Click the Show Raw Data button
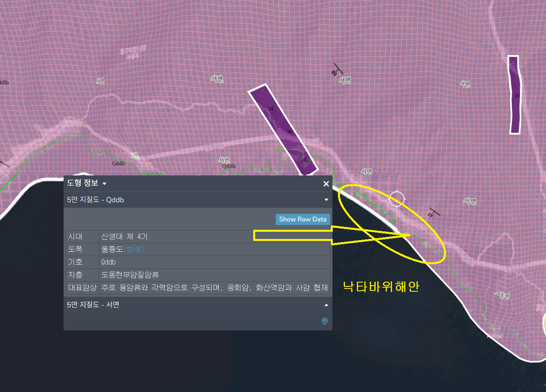 [x=303, y=219]
